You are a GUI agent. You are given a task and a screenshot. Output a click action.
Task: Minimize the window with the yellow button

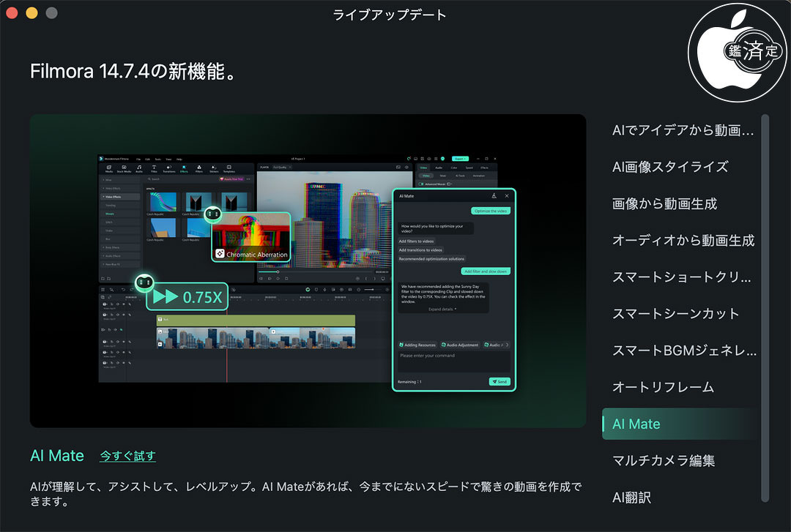31,13
